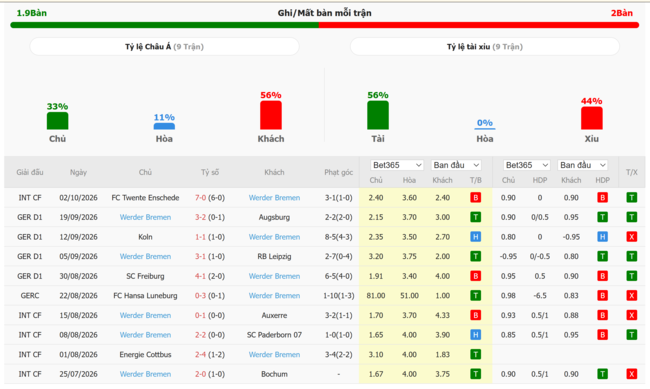This screenshot has height=389, width=650.
Task: Click the 81.00 odds in Hansa Luneburg row
Action: pos(376,296)
